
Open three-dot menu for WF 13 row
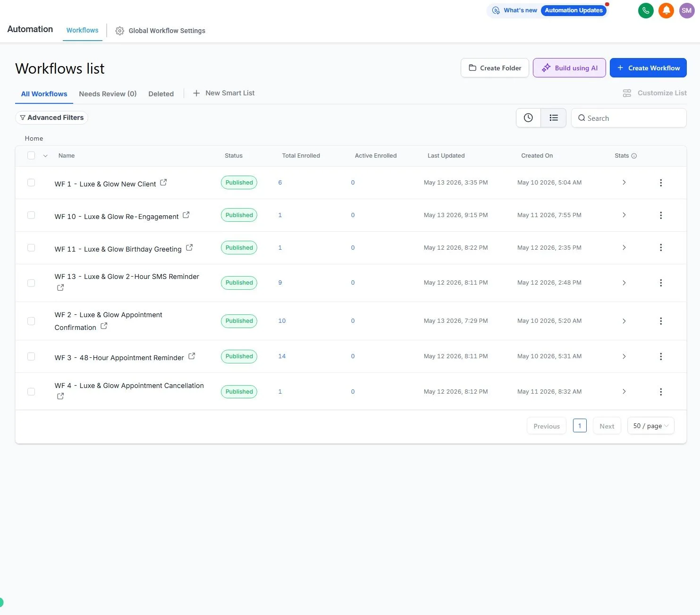tap(661, 283)
